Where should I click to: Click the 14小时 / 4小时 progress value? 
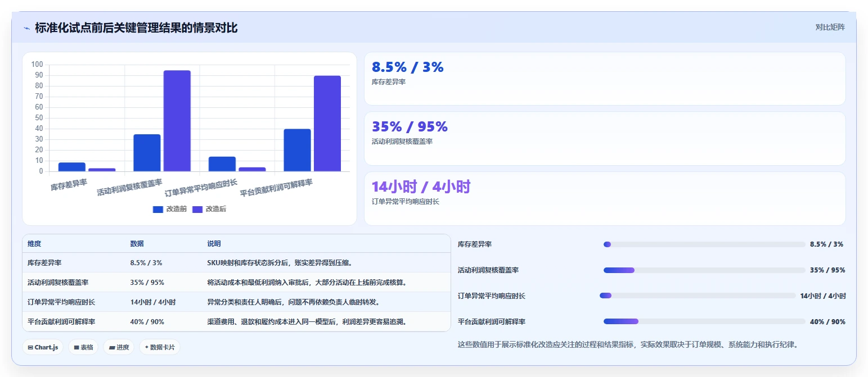[823, 296]
